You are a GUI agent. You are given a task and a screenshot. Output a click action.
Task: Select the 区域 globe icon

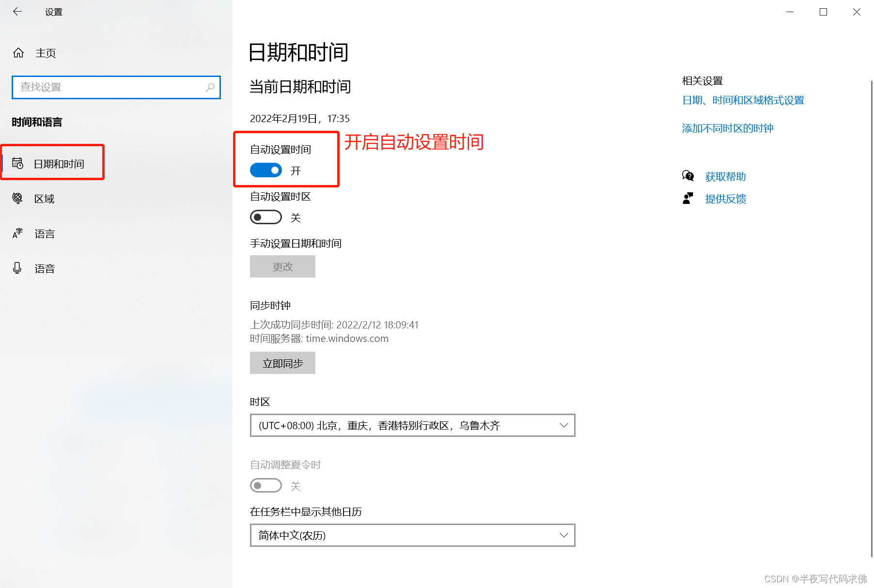pyautogui.click(x=17, y=198)
